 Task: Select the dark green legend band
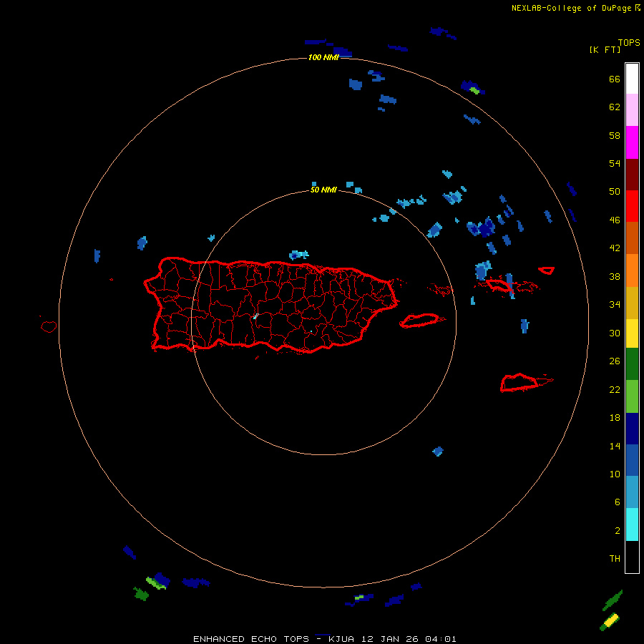click(632, 364)
